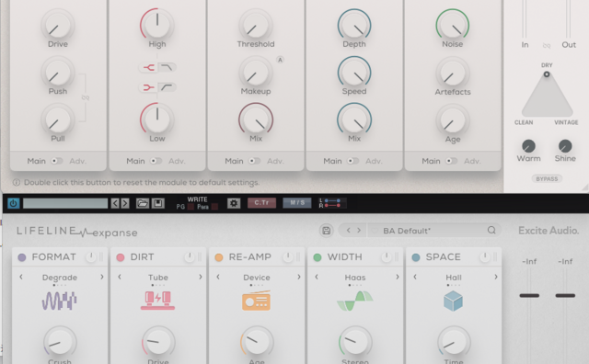Click the host bar previous preset arrow
Viewport: 589px width, 364px height.
(115, 203)
